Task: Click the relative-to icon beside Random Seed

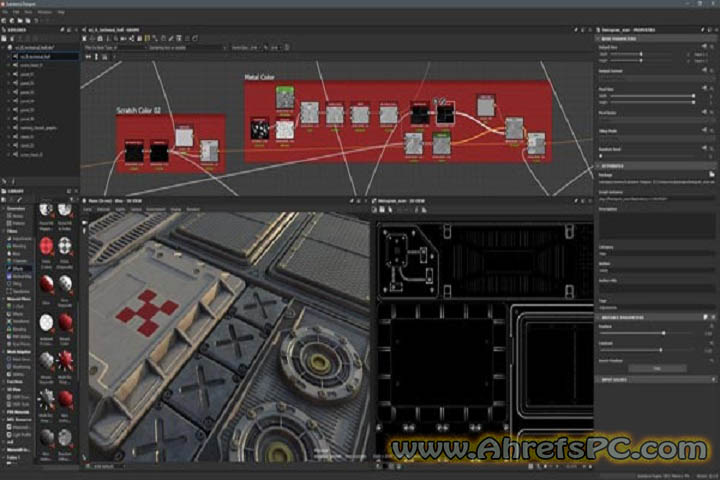Action: coord(704,148)
